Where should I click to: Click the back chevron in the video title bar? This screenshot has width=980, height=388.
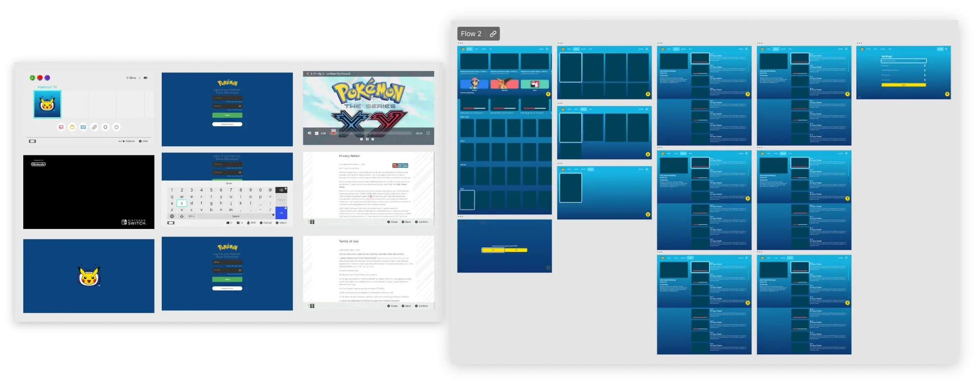pyautogui.click(x=307, y=74)
